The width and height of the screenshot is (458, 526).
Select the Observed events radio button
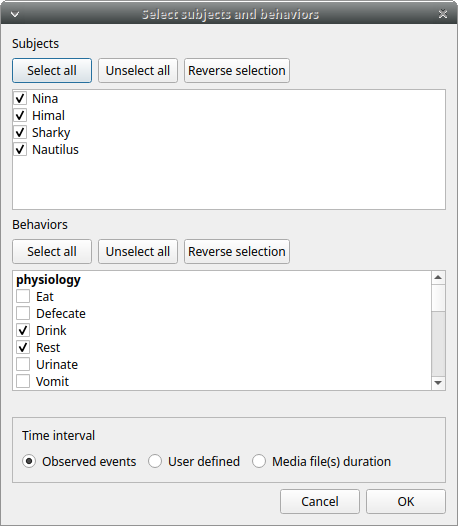tap(29, 461)
